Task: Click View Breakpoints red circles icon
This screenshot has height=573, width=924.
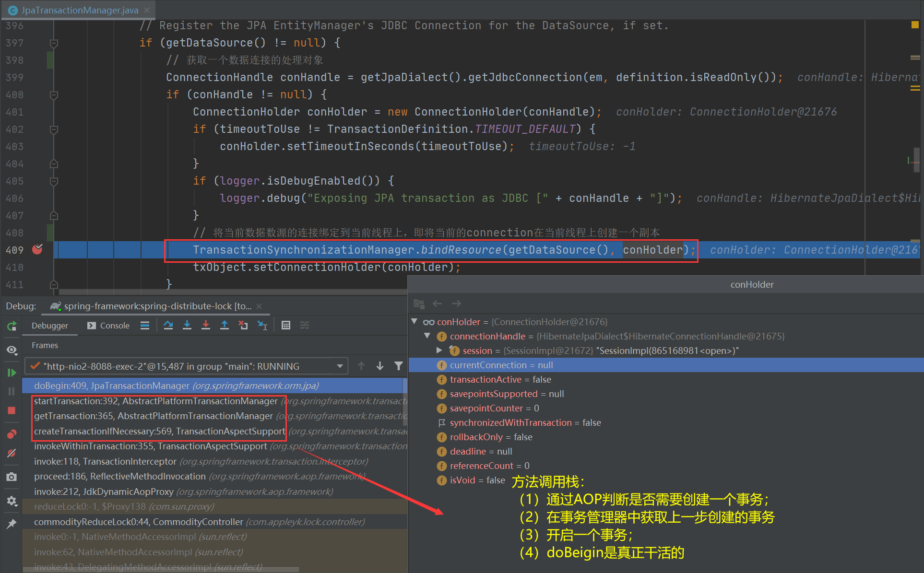Action: coord(12,434)
